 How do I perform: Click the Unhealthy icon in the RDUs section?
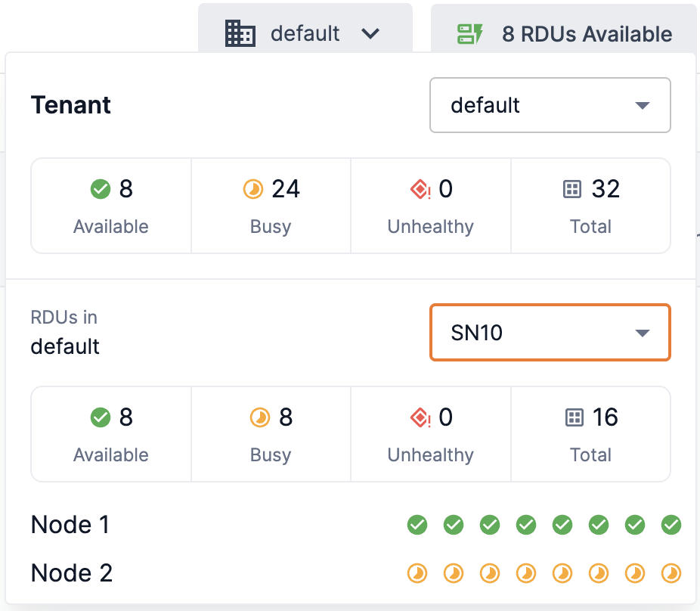tap(420, 418)
